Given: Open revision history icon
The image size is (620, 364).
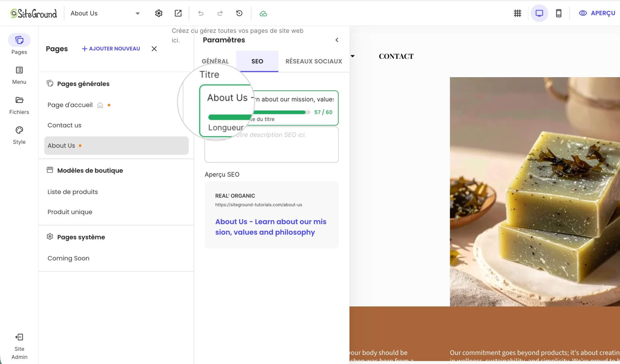Looking at the screenshot, I should [x=239, y=13].
